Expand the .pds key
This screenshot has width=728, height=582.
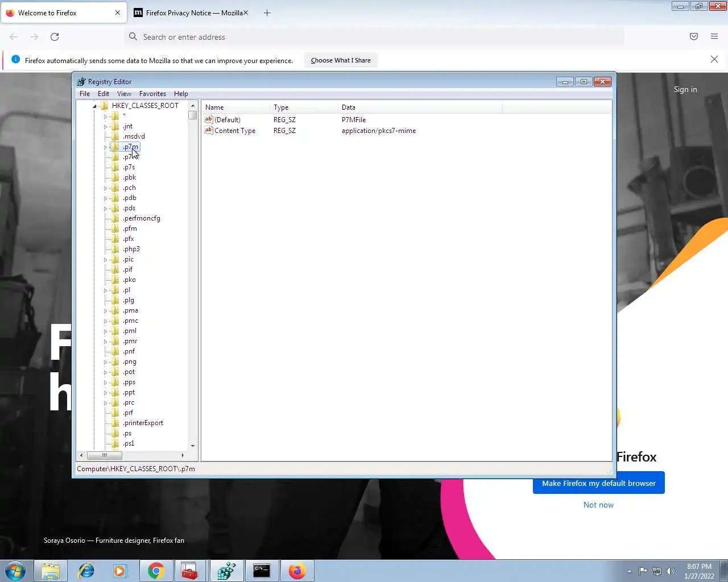[x=105, y=208]
